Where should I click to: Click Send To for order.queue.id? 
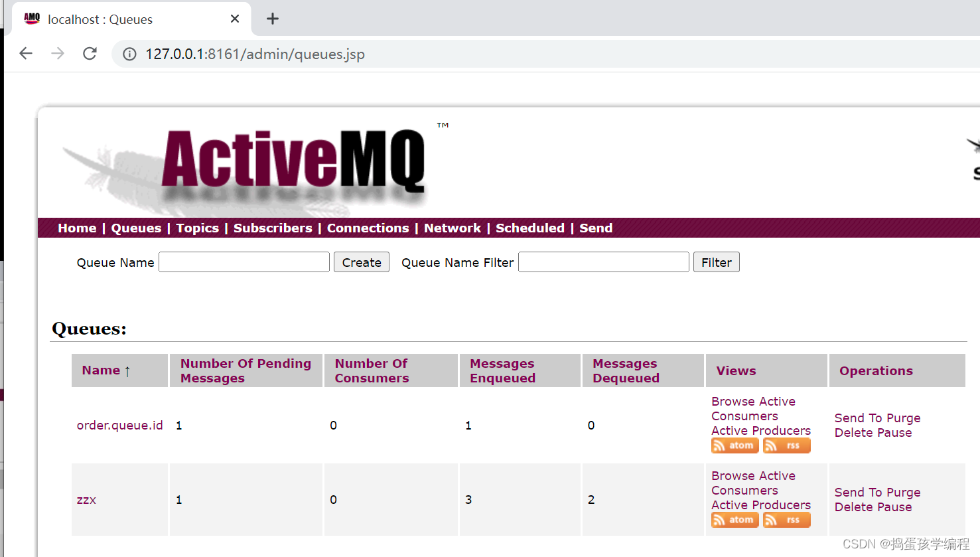point(859,418)
